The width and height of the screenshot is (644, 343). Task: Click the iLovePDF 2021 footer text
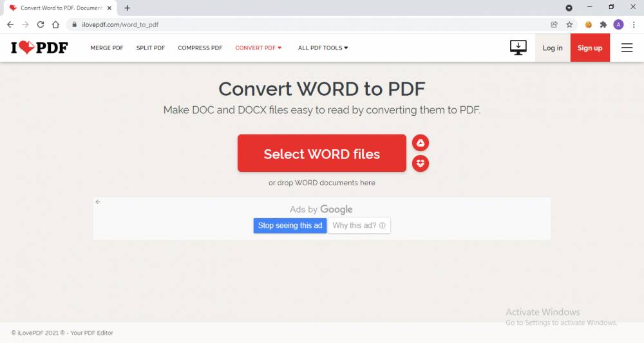point(62,333)
